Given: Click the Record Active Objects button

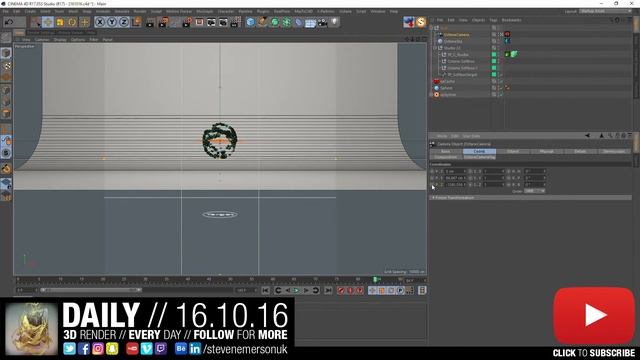Looking at the screenshot, I should pyautogui.click(x=341, y=291).
